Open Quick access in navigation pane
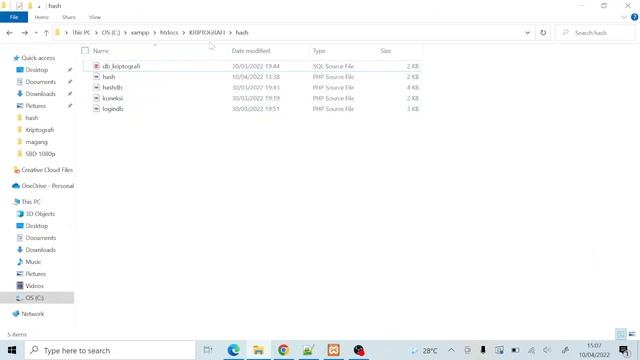This screenshot has width=640, height=360. pos(38,58)
